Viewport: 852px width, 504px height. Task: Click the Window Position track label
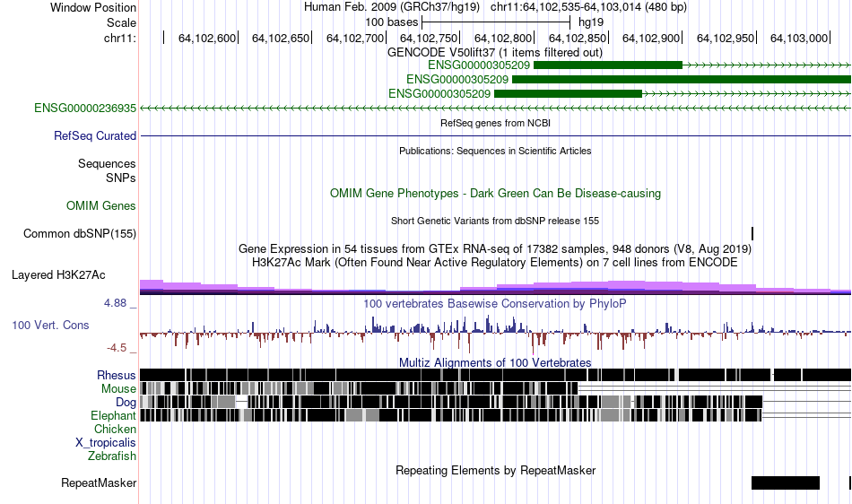93,7
